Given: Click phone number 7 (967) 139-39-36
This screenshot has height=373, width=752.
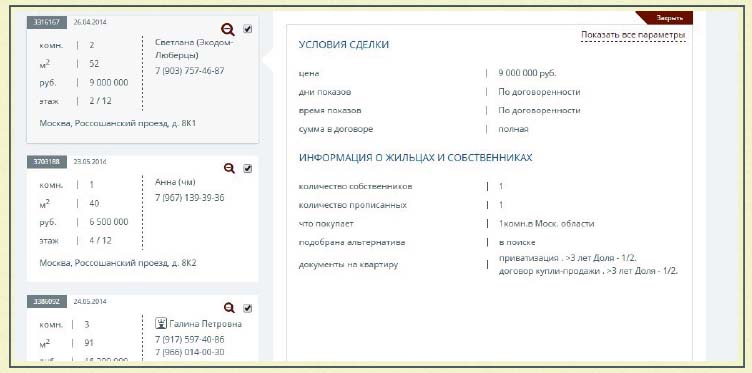Looking at the screenshot, I should 189,198.
